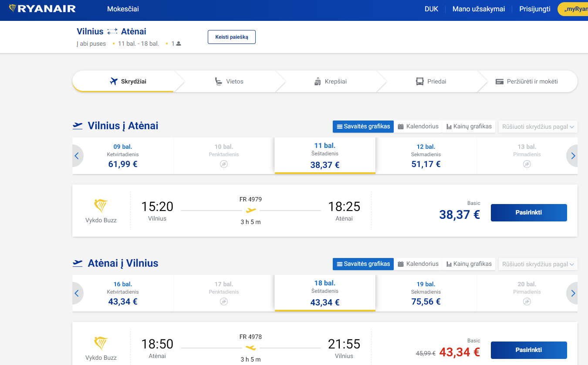Show next dates for Atėnai į Vilnius
The width and height of the screenshot is (588, 365).
(x=572, y=293)
